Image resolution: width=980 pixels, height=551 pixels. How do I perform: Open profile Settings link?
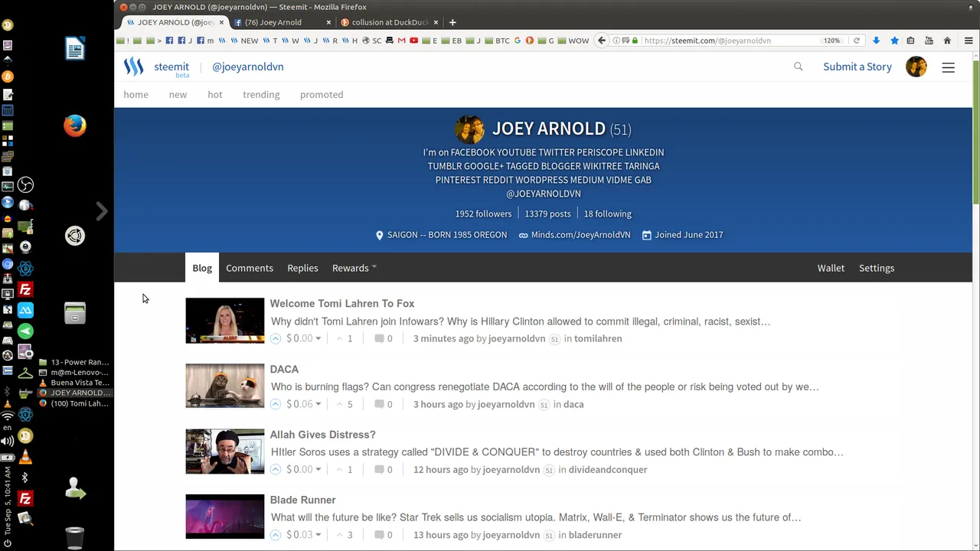pos(877,268)
